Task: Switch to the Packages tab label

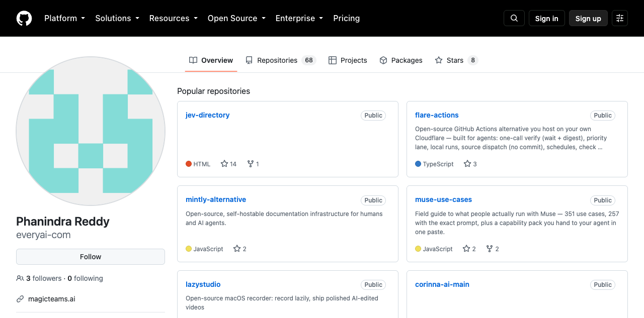Action: tap(407, 60)
